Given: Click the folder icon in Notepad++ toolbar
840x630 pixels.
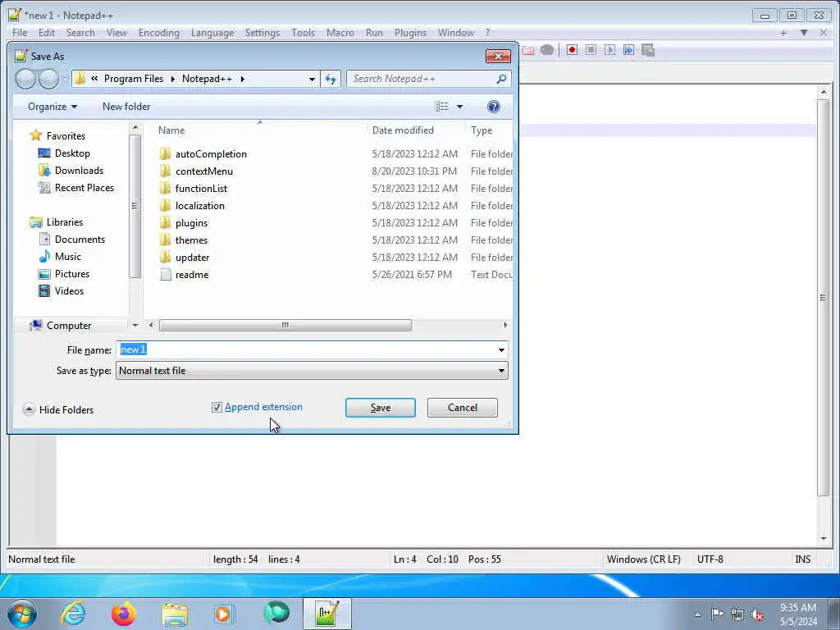Looking at the screenshot, I should [528, 50].
